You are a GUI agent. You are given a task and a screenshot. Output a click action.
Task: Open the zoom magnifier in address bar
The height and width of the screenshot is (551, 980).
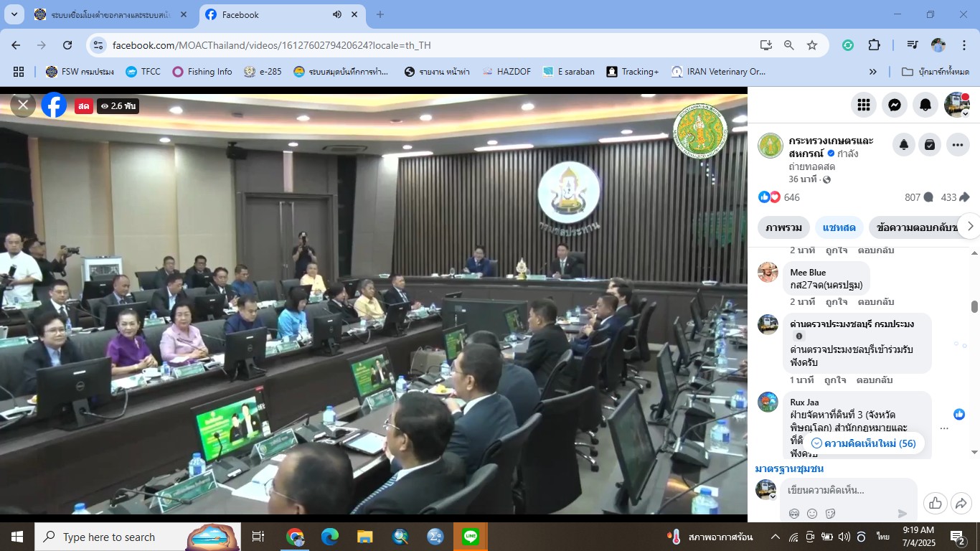click(789, 45)
